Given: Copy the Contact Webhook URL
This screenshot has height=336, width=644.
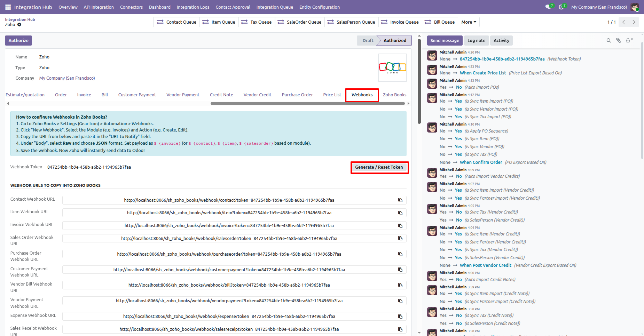Looking at the screenshot, I should tap(400, 200).
